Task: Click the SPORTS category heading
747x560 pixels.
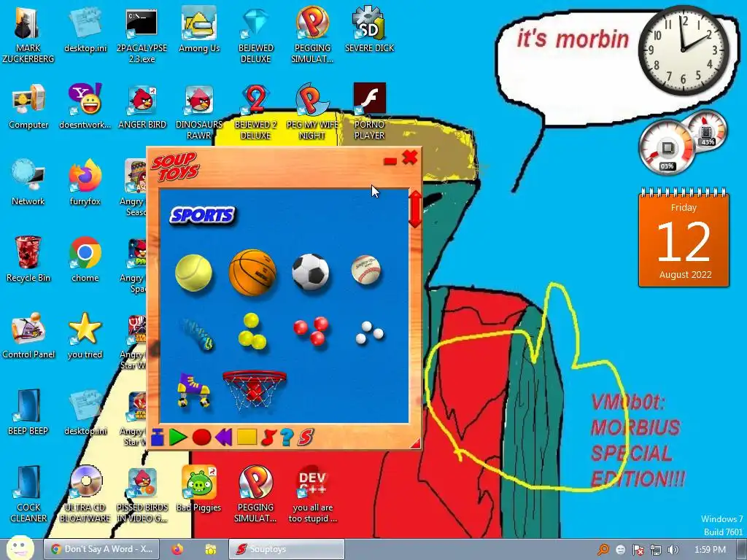Action: tap(202, 215)
